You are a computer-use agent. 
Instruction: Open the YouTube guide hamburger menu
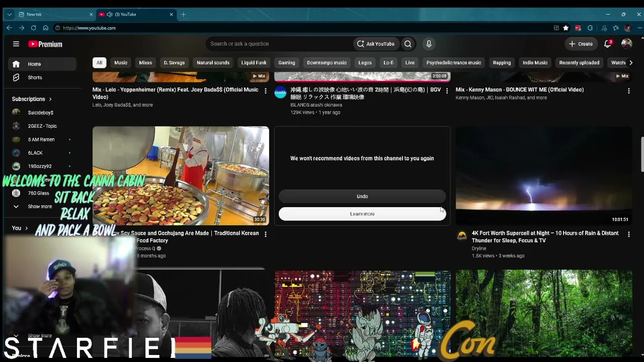pyautogui.click(x=16, y=44)
